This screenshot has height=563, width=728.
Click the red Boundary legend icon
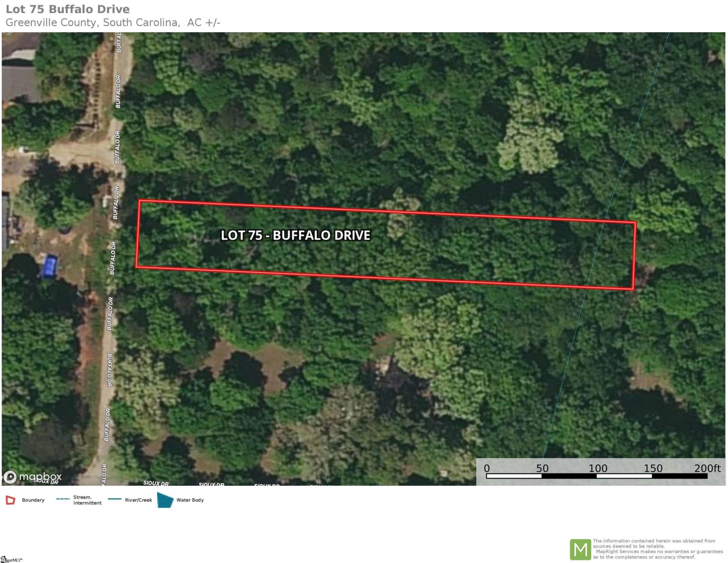coord(10,500)
